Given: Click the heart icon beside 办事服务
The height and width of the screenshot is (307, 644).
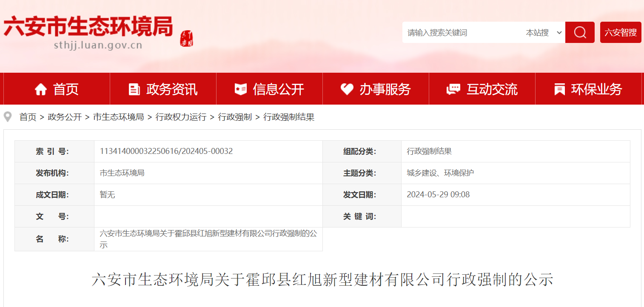Looking at the screenshot, I should click(347, 89).
